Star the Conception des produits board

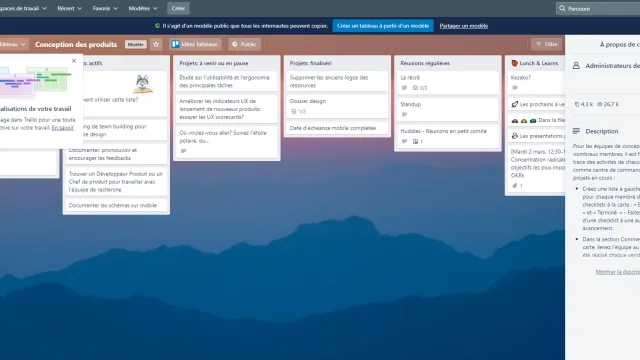pyautogui.click(x=156, y=44)
